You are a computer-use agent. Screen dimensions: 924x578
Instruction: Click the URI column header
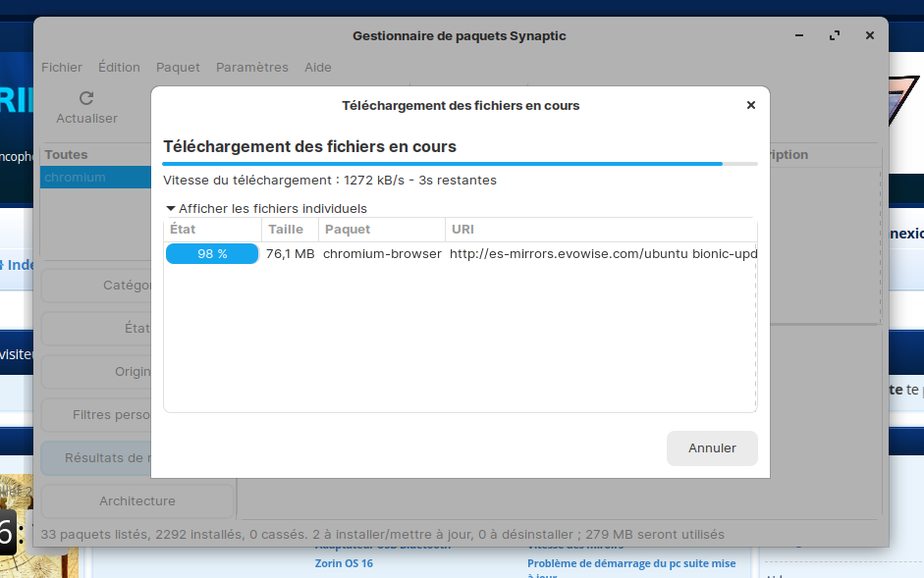tap(462, 230)
